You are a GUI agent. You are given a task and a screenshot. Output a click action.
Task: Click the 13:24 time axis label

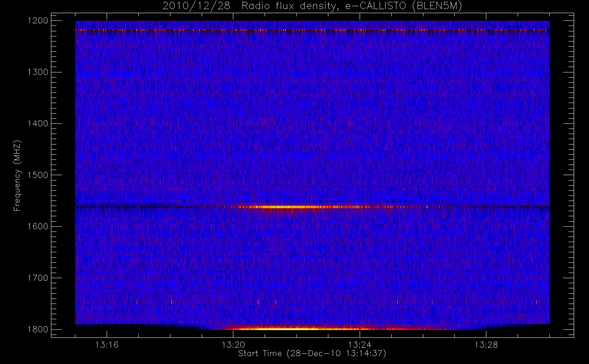360,345
